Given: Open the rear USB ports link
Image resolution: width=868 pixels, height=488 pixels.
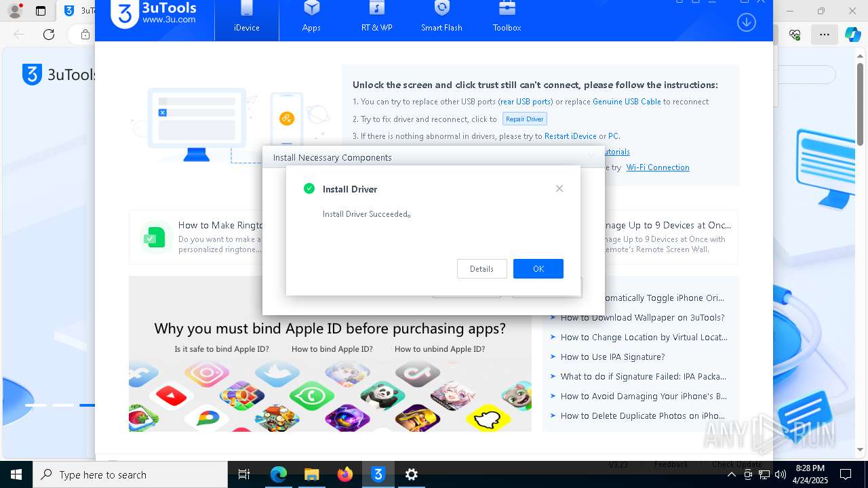Looking at the screenshot, I should coord(526,102).
